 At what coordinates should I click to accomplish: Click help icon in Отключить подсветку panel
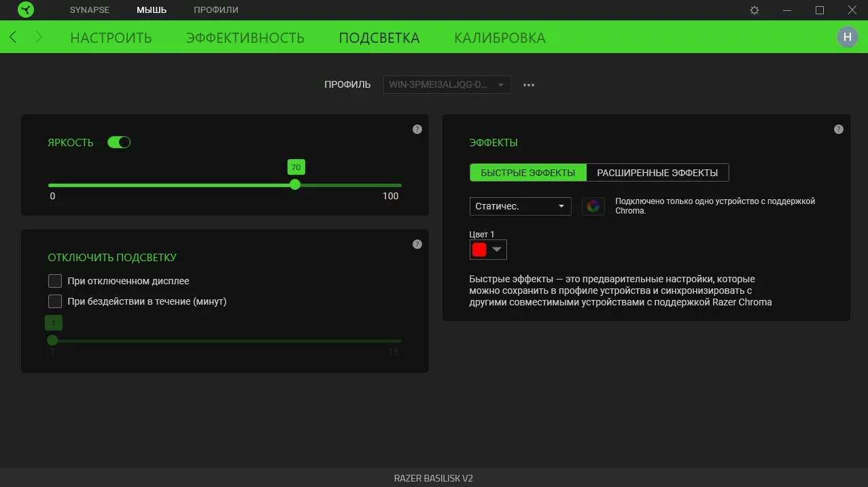(x=417, y=244)
